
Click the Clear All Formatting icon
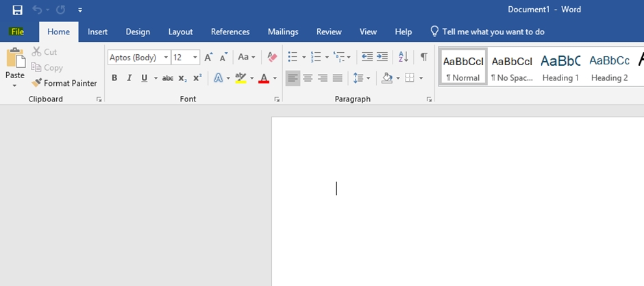tap(272, 58)
